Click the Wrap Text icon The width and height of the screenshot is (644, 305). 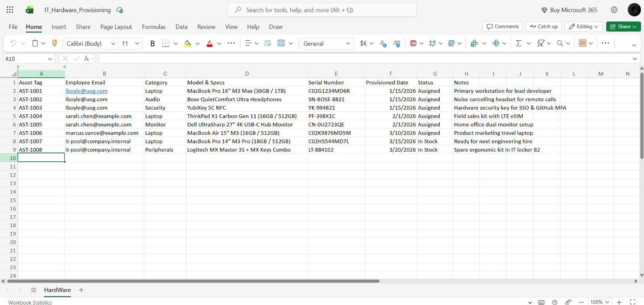[x=267, y=43]
